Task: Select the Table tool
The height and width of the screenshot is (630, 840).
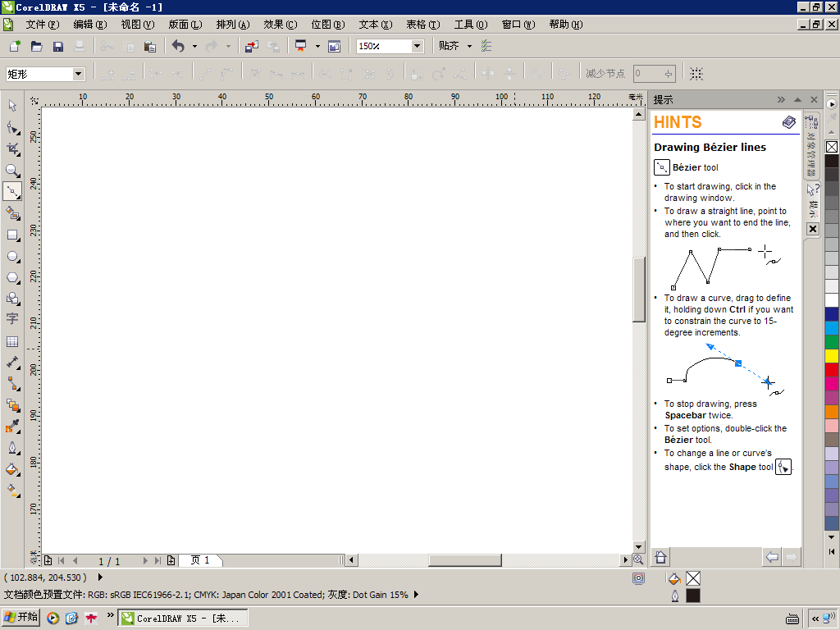Action: [x=12, y=341]
